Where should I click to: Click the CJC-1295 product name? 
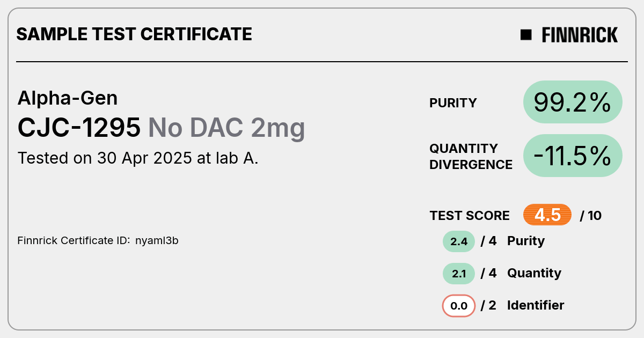[x=79, y=128]
